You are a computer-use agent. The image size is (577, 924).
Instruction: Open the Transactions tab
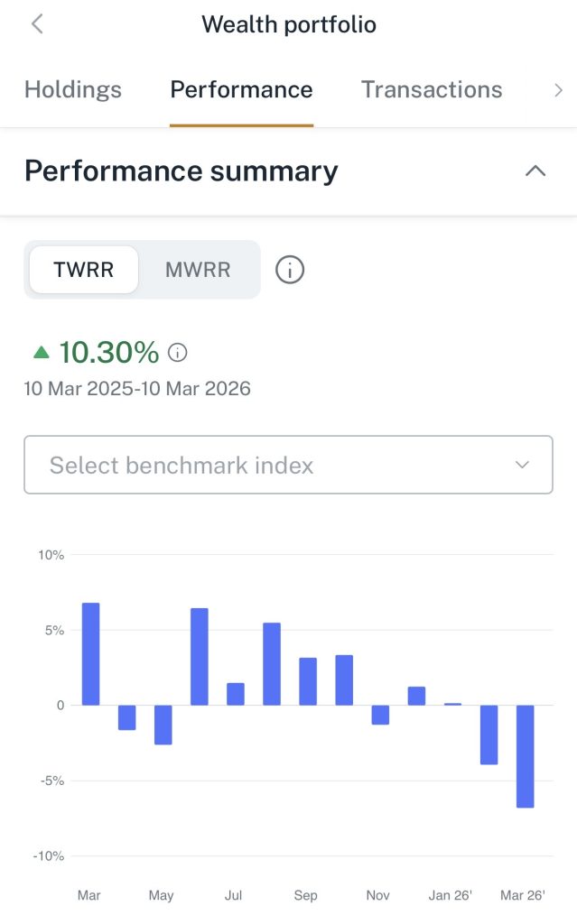(431, 89)
